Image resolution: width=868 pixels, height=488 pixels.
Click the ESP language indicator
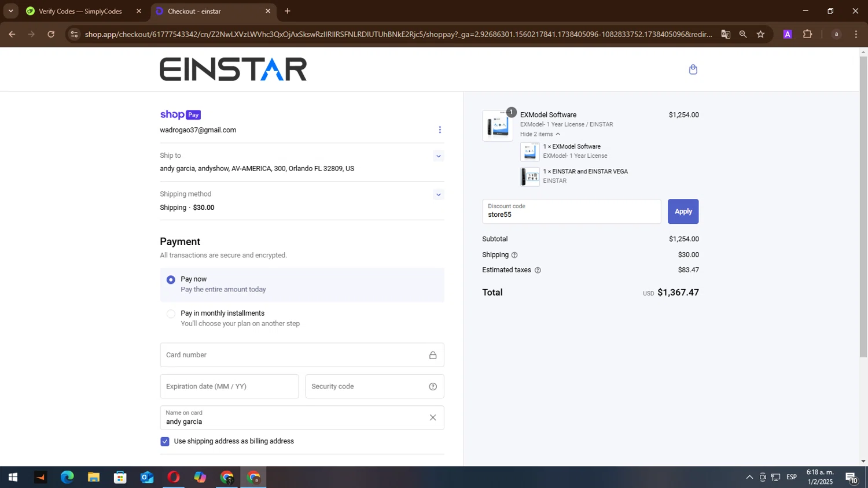792,478
